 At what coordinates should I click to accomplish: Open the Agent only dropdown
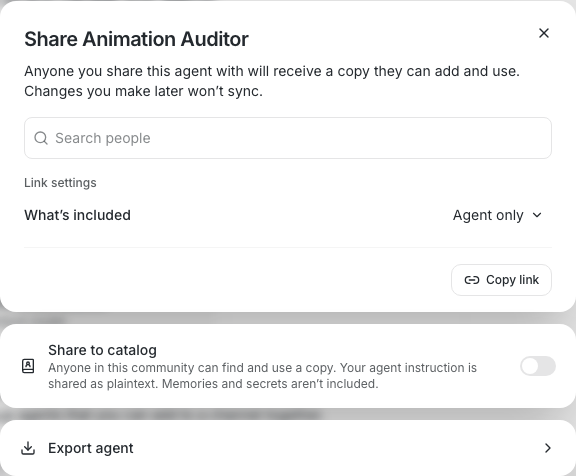[497, 215]
